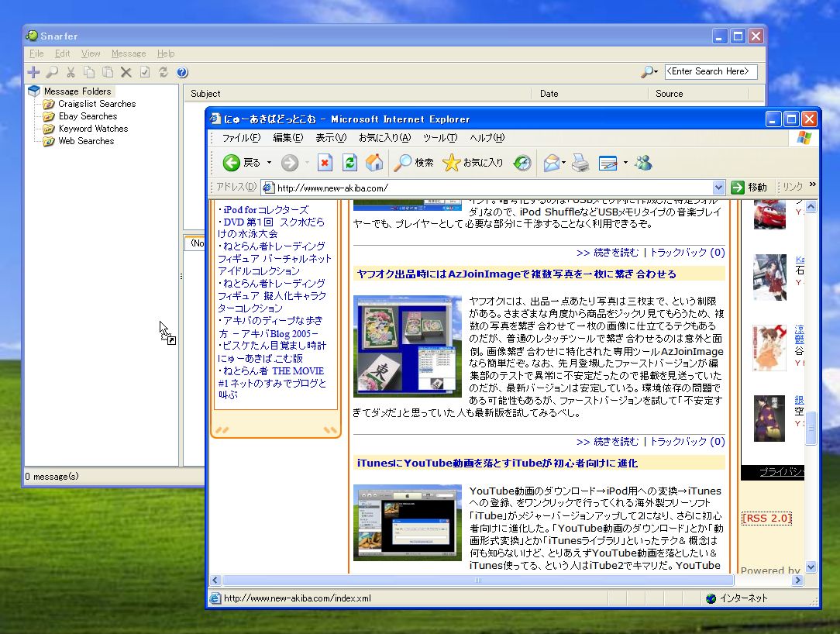Select the Craigslist Searches folder
This screenshot has width=840, height=634.
97,103
